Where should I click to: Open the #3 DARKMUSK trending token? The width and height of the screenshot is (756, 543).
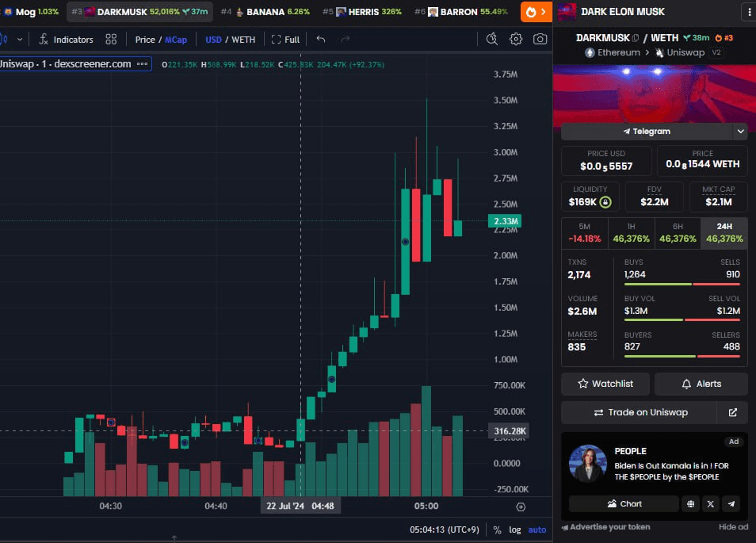click(x=139, y=12)
